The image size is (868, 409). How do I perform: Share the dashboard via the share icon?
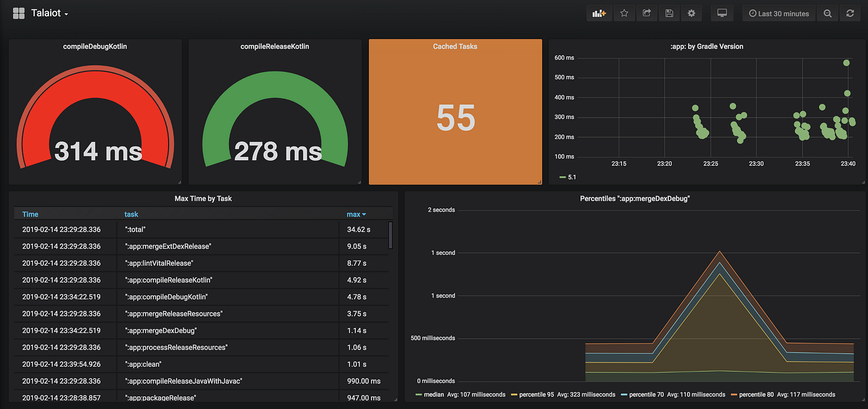(647, 12)
